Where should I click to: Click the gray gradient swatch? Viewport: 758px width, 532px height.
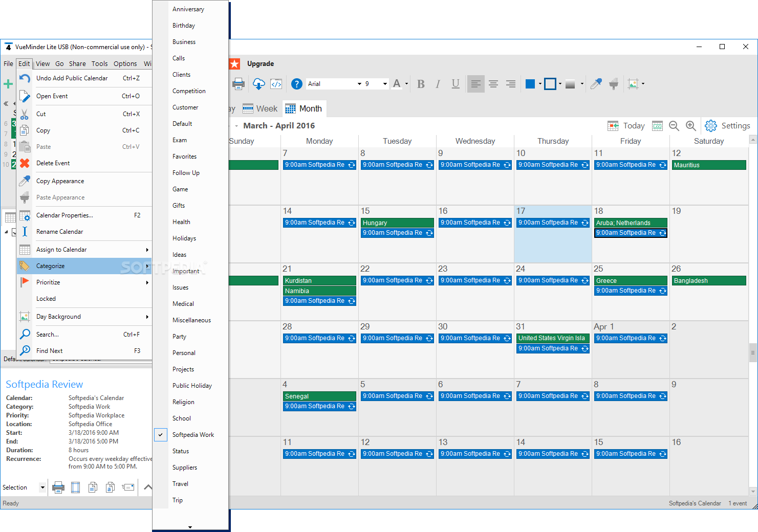[x=570, y=84]
